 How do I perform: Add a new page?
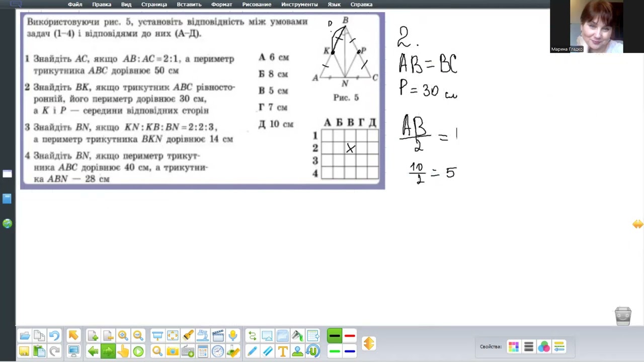(93, 335)
